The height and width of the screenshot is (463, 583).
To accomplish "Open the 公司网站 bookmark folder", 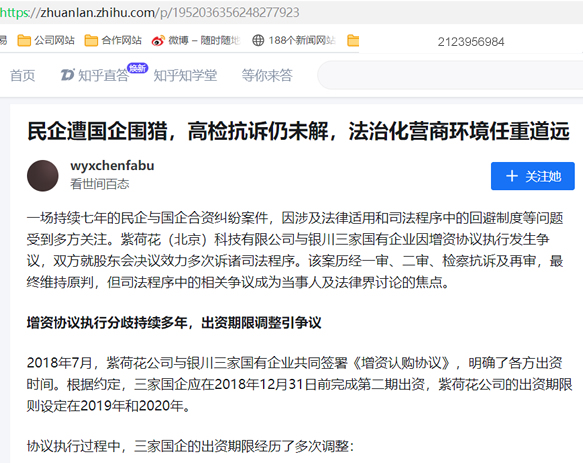I will [x=46, y=40].
